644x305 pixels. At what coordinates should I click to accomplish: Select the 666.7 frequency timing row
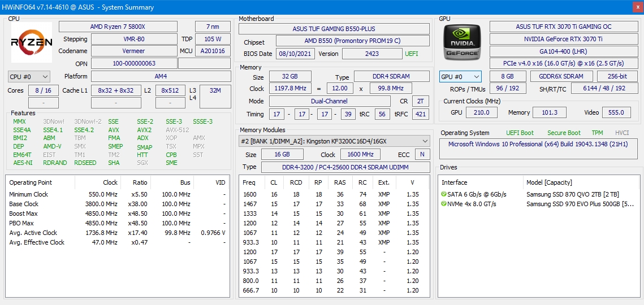[x=334, y=290]
